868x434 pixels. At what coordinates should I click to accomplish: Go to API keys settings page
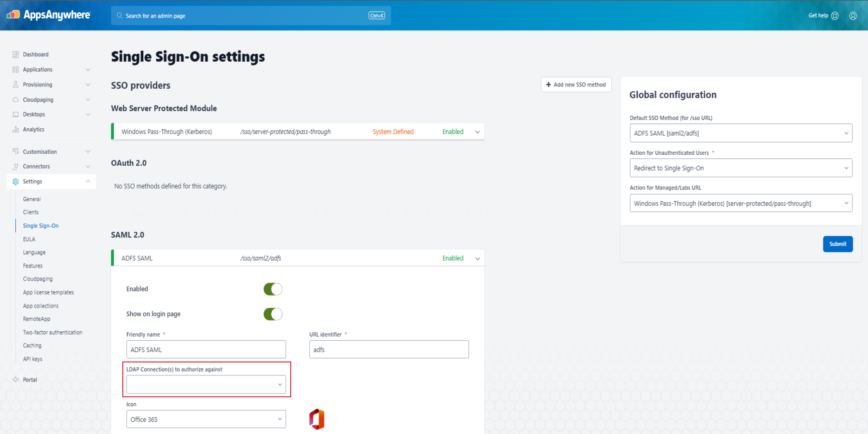[x=33, y=359]
